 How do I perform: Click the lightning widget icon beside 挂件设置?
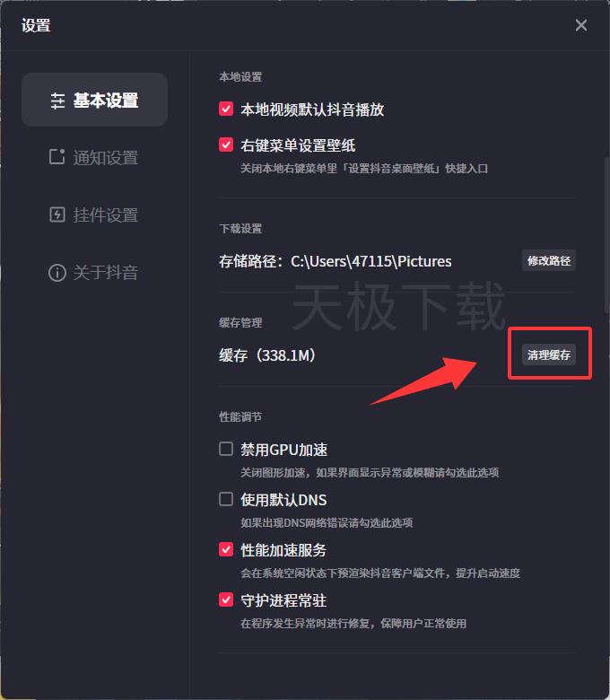[x=57, y=214]
